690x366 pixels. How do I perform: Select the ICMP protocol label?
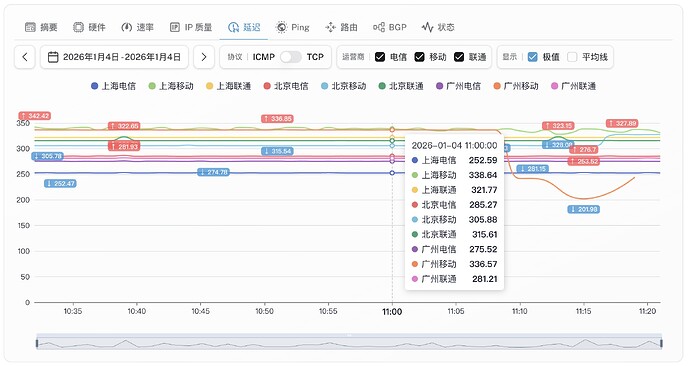(x=264, y=57)
